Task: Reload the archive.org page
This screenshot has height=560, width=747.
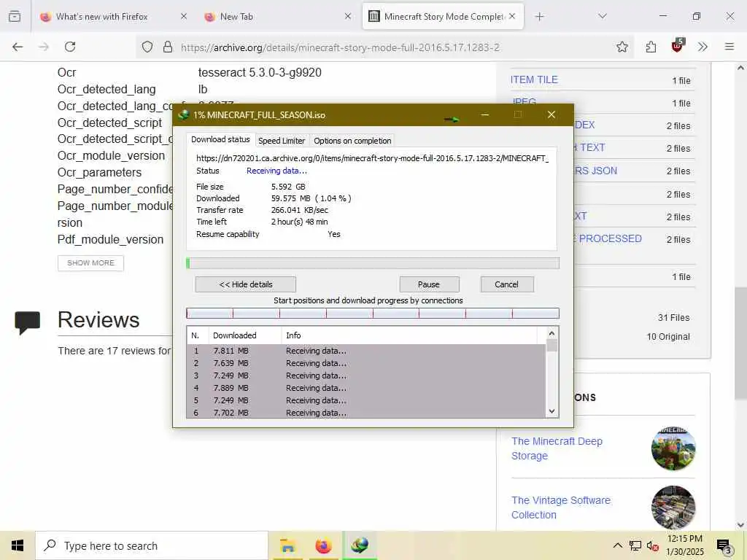Action: tap(70, 47)
